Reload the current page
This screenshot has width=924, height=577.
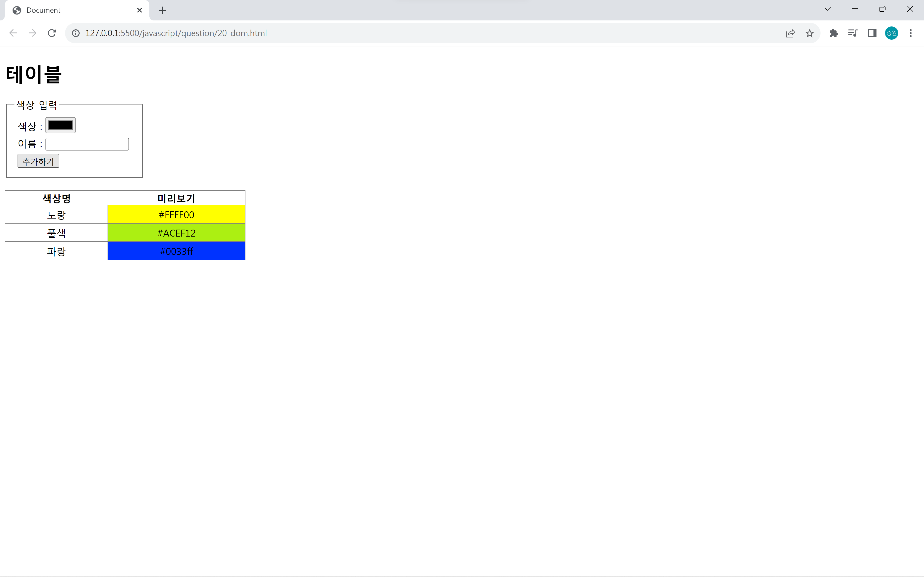52,33
